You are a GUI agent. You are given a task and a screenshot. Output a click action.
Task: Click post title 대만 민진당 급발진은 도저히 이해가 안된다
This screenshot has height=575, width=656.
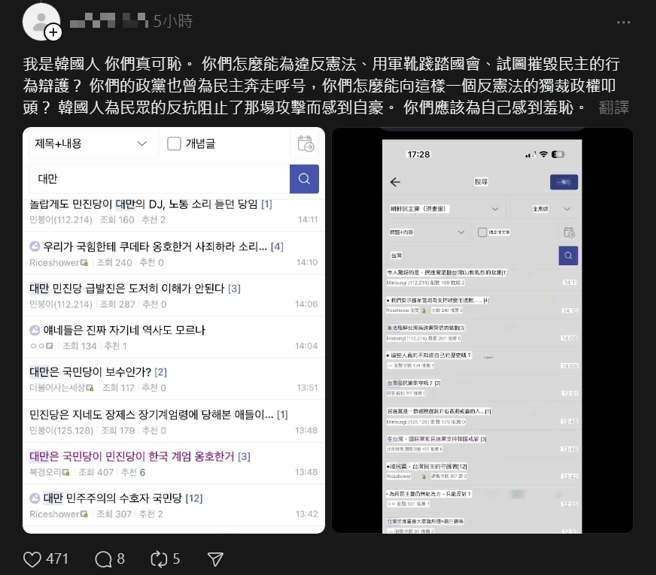click(x=127, y=288)
